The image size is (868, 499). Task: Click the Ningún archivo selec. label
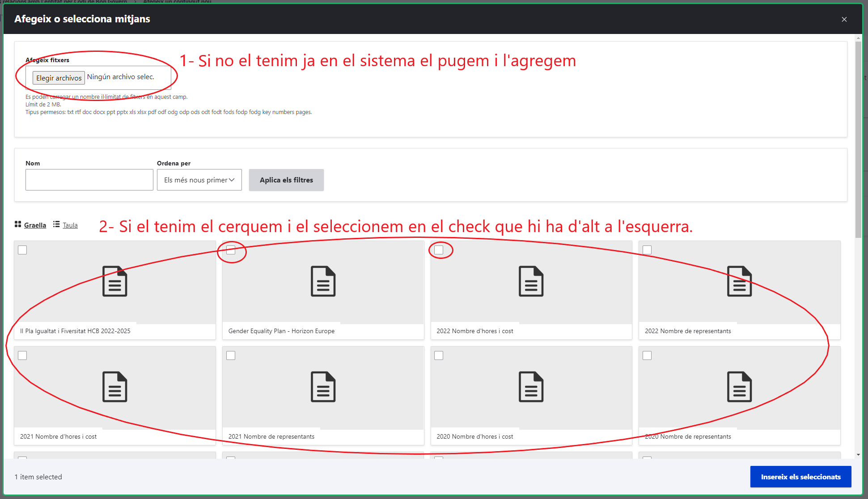[121, 77]
